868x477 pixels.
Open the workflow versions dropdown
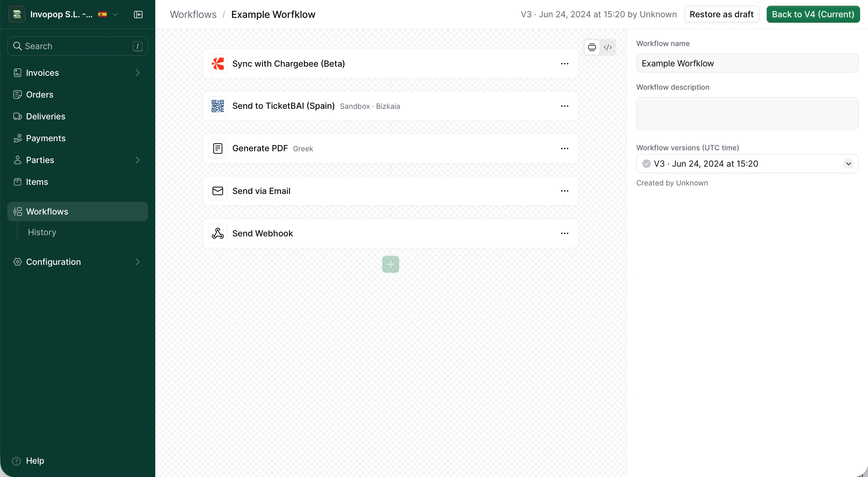pos(849,164)
